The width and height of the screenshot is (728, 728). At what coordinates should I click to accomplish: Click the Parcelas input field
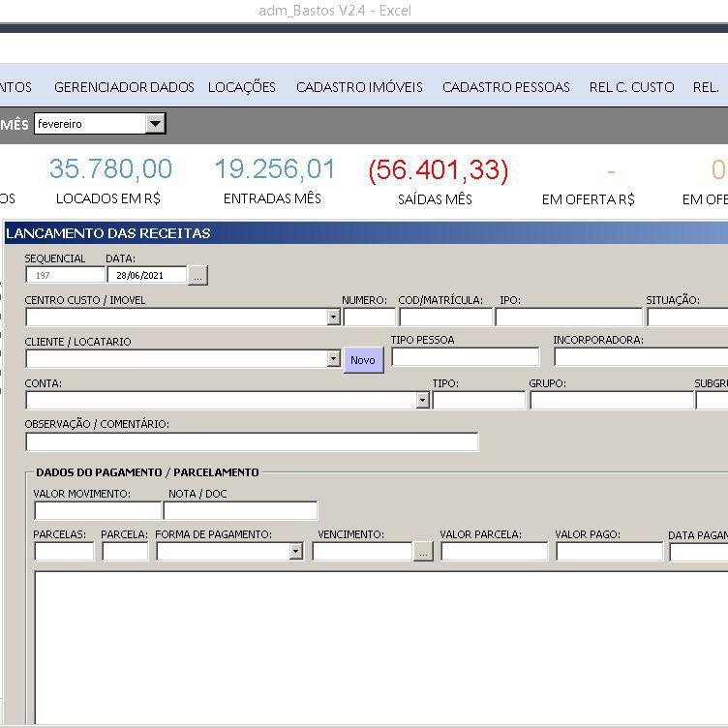point(64,552)
